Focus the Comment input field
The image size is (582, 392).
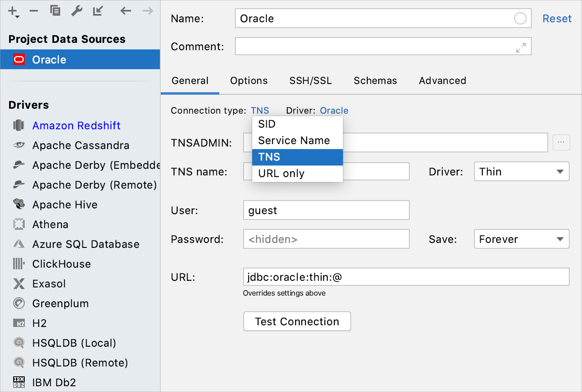(x=383, y=46)
